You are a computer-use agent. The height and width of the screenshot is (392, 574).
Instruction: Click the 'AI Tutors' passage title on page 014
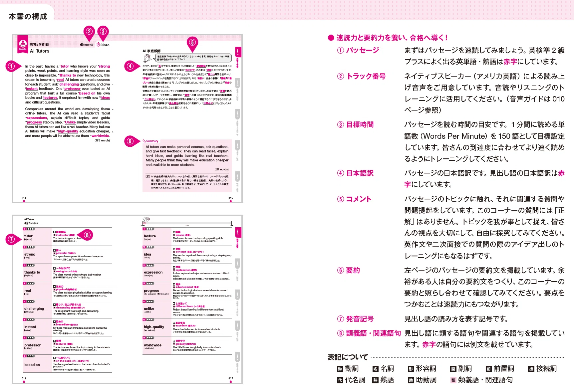(40, 51)
